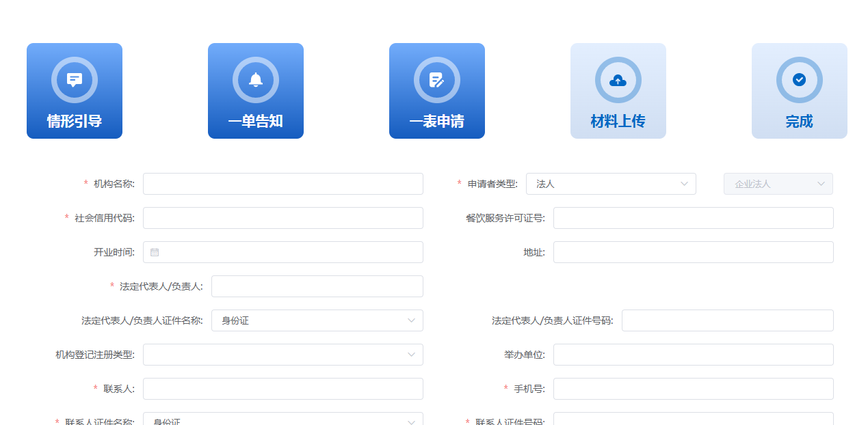This screenshot has height=425, width=868.
Task: Open the 联系人证件名称 dropdown
Action: [x=282, y=420]
